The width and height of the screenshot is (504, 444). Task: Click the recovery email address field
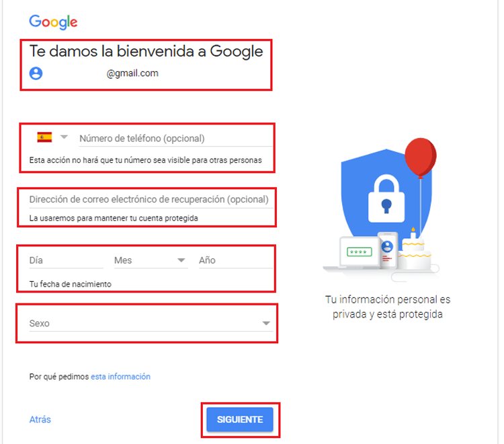tap(151, 200)
